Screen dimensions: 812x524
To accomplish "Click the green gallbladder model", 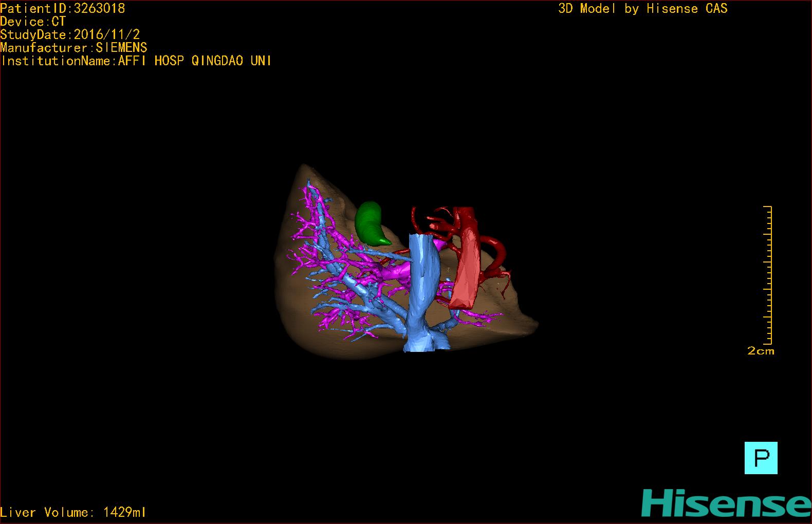I will (x=371, y=223).
